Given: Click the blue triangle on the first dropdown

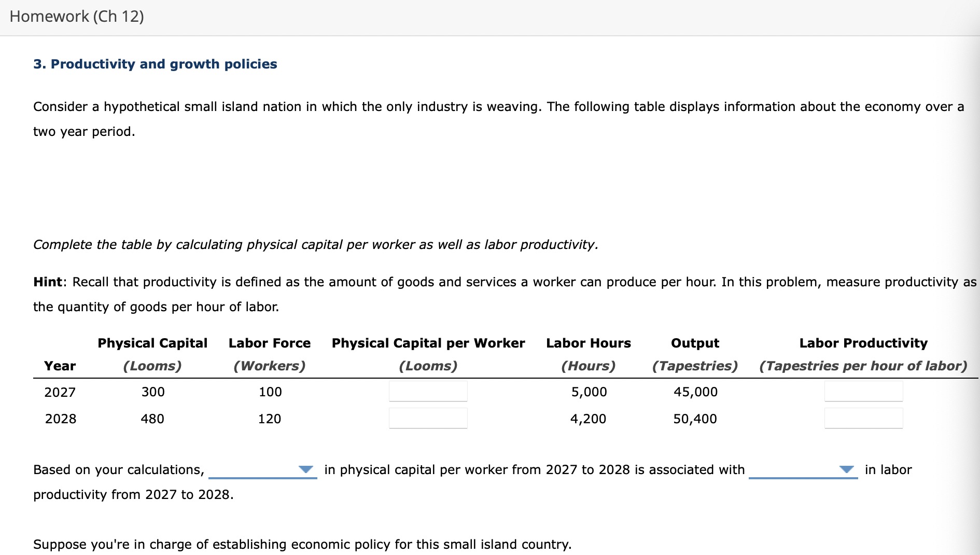Looking at the screenshot, I should (x=306, y=469).
